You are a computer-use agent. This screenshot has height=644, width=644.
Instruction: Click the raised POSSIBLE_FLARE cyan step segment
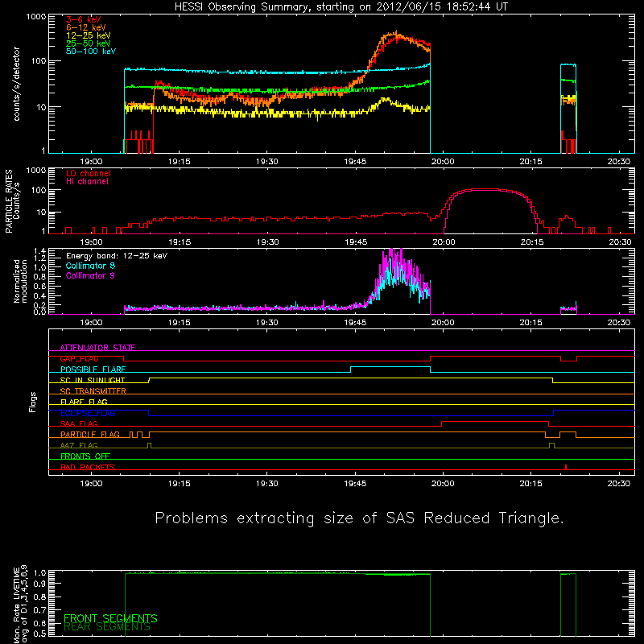[390, 367]
